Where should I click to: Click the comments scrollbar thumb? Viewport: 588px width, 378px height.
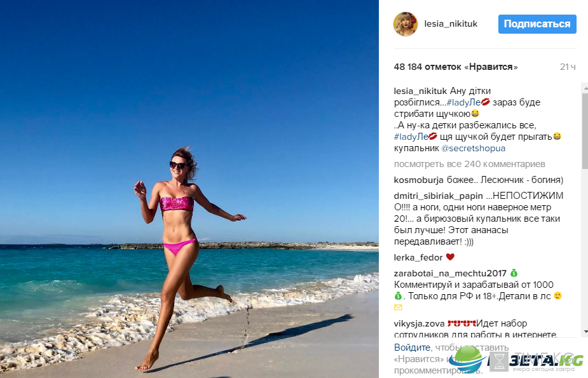coord(585,130)
